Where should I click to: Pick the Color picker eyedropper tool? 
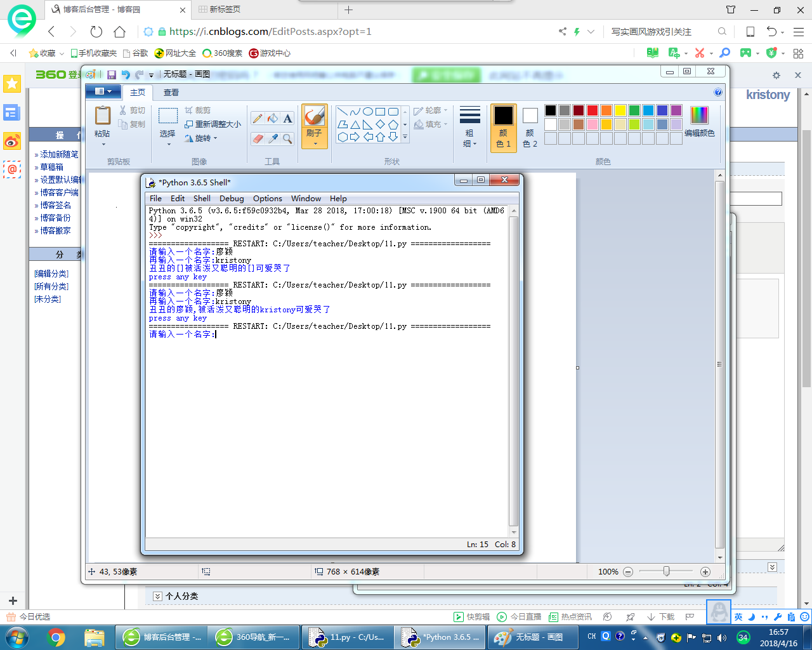pyautogui.click(x=273, y=138)
